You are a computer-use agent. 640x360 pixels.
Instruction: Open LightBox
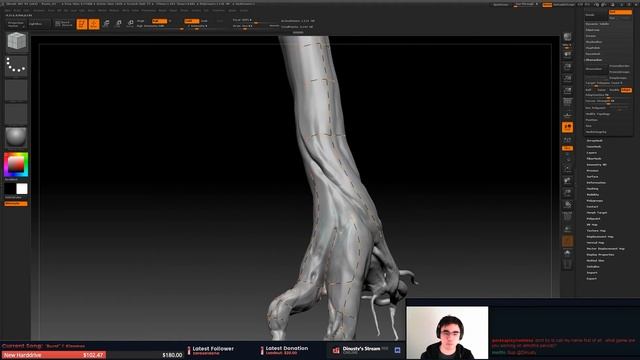tap(40, 24)
